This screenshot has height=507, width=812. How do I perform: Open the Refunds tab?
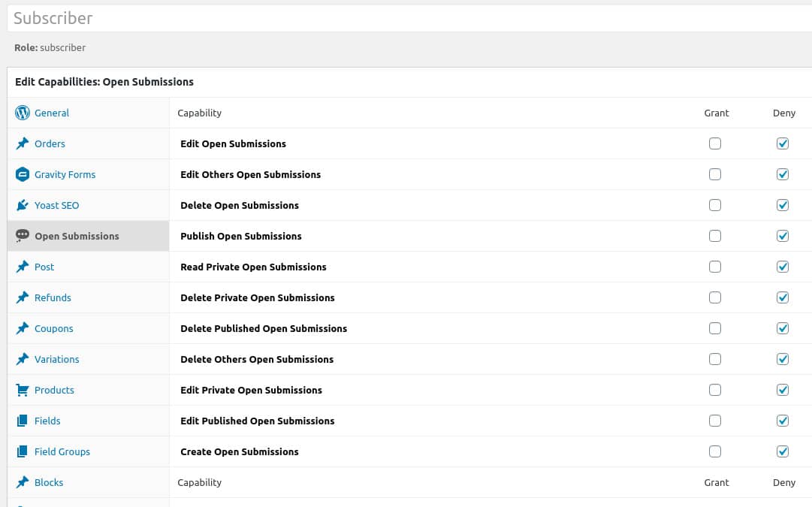tap(88, 297)
